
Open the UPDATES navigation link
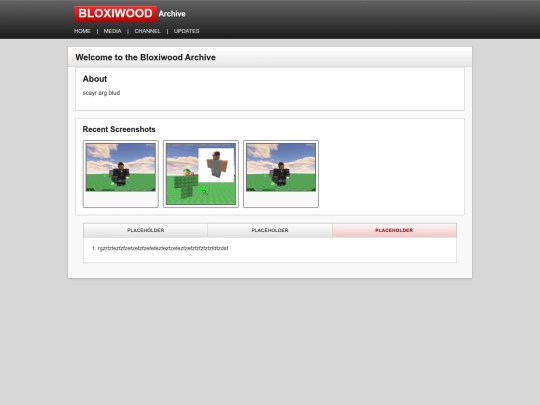pos(186,31)
